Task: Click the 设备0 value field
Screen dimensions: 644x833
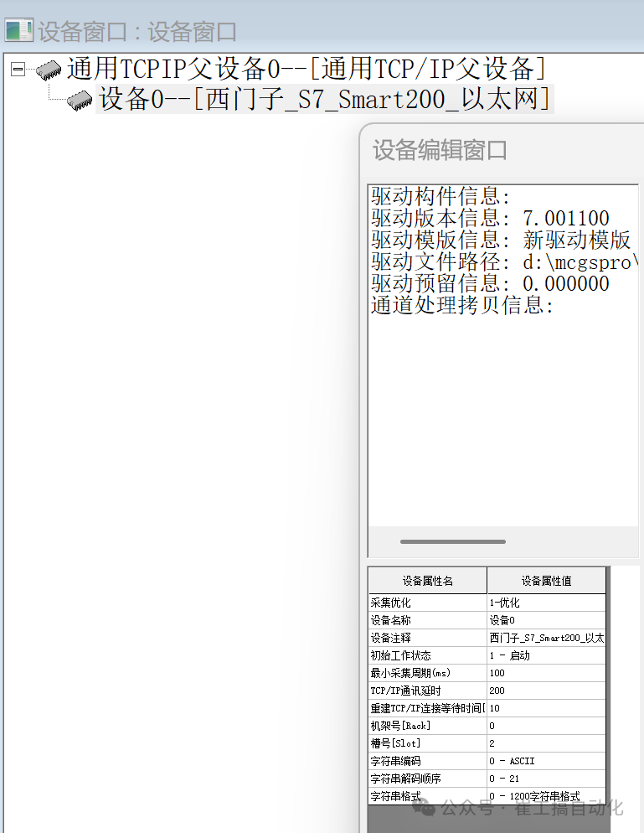Action: tap(546, 620)
